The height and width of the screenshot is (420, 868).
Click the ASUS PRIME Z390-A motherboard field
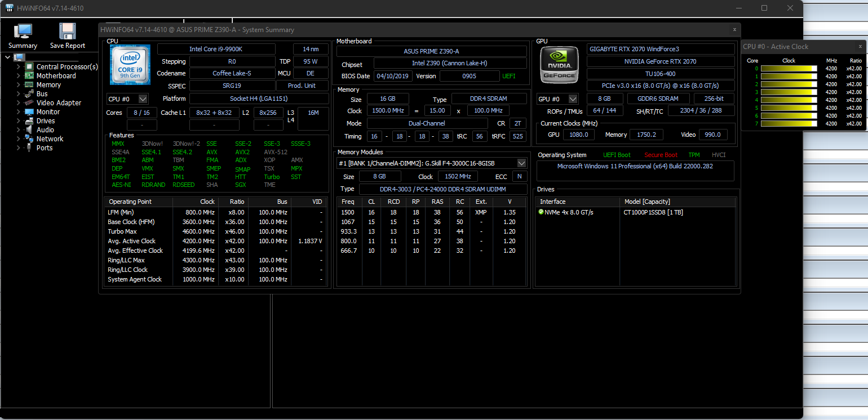[431, 51]
